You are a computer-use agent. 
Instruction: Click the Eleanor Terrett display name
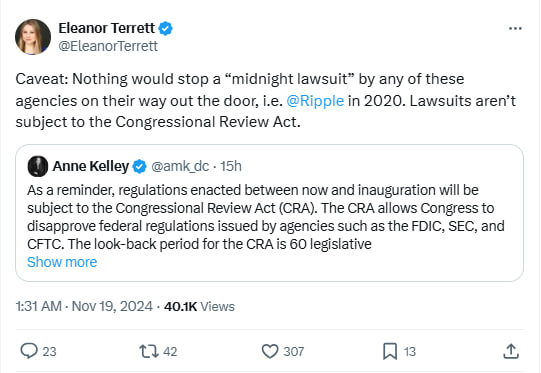coord(107,28)
